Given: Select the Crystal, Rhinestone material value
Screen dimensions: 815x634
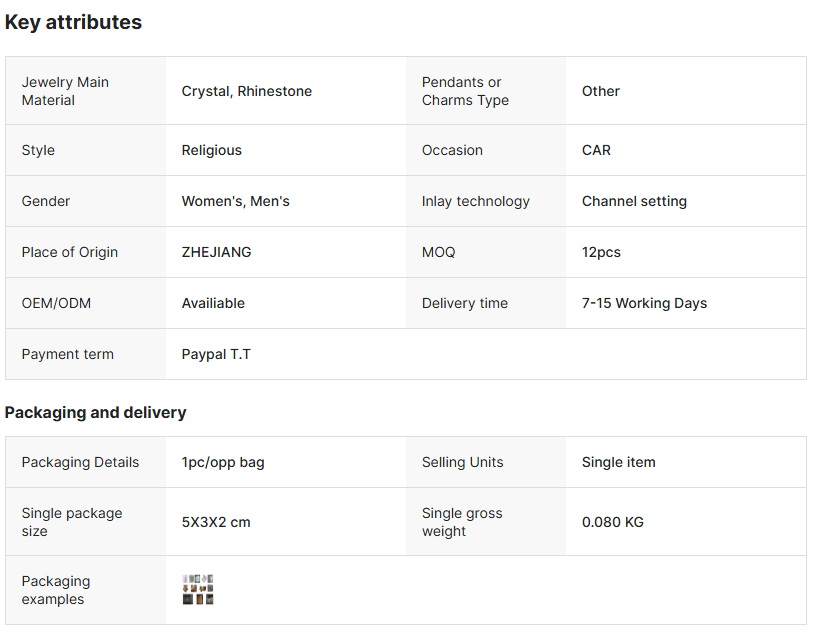Looking at the screenshot, I should click(246, 91).
